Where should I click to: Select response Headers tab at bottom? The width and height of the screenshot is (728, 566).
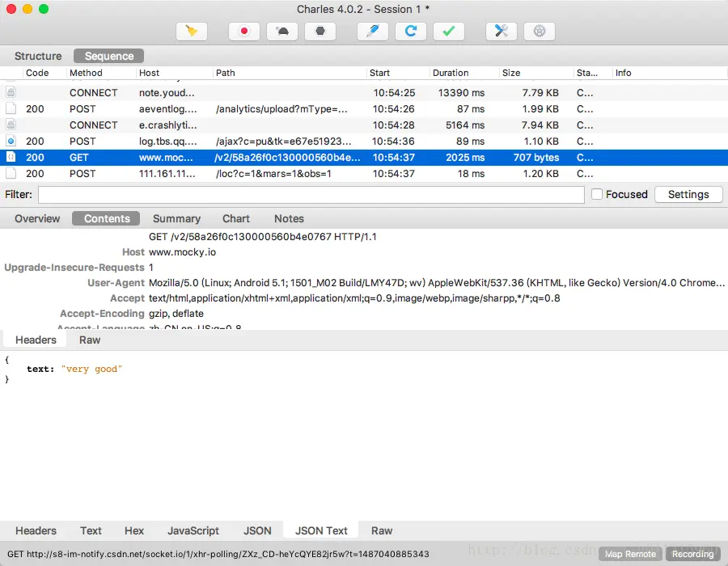pos(36,530)
